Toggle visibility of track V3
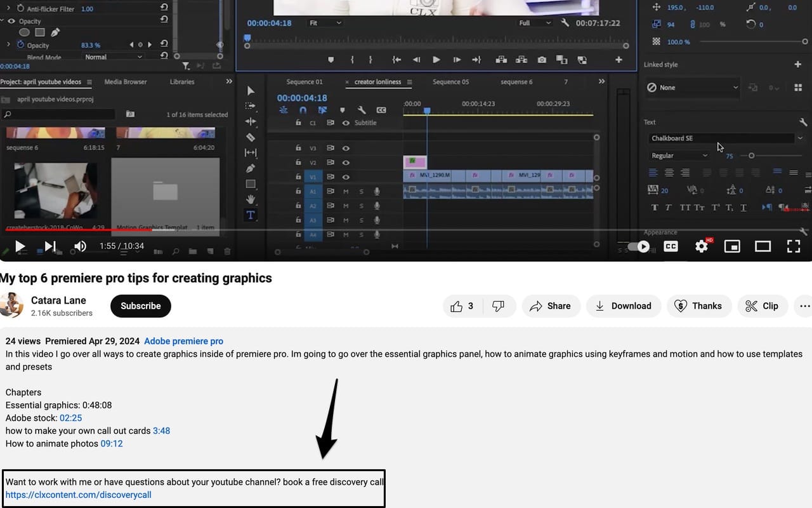 [346, 148]
